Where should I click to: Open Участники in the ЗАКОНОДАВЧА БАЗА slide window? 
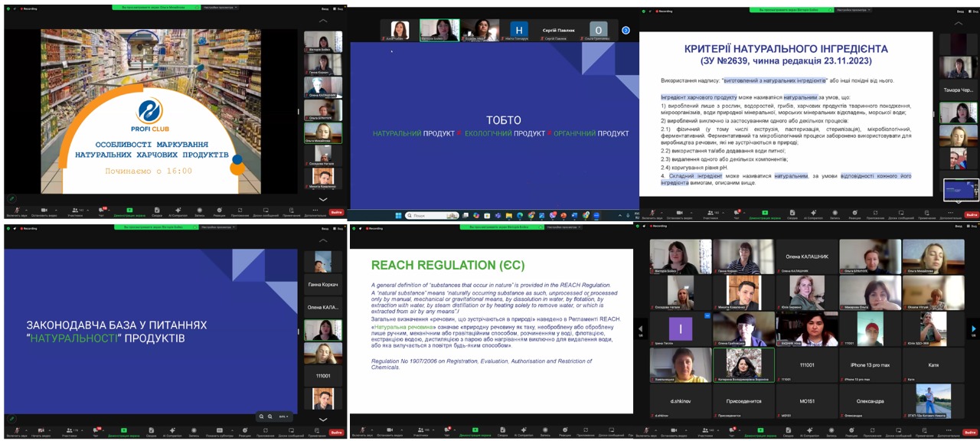(70, 433)
